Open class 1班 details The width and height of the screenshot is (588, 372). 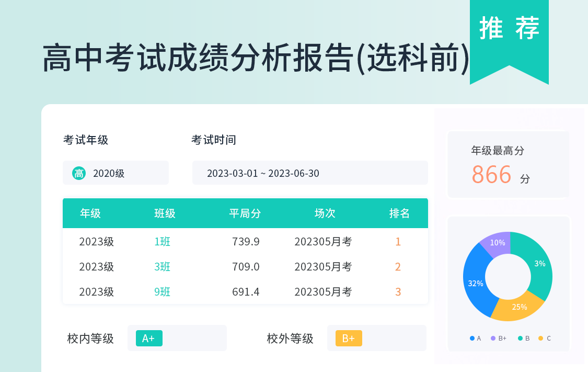coord(162,242)
